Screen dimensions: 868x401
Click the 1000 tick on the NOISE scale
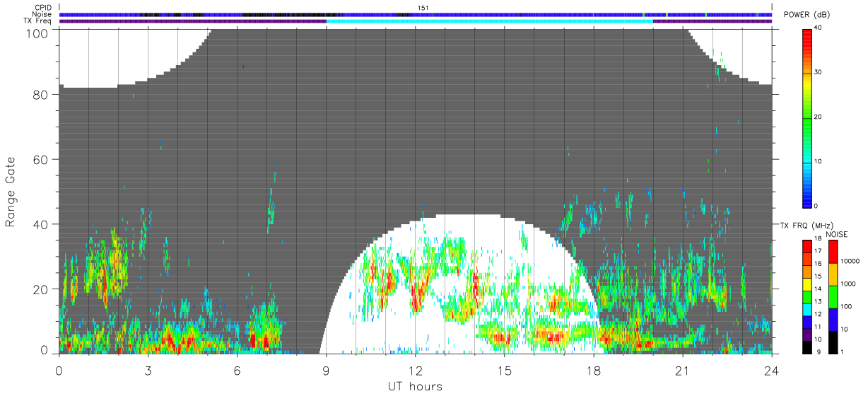(848, 284)
